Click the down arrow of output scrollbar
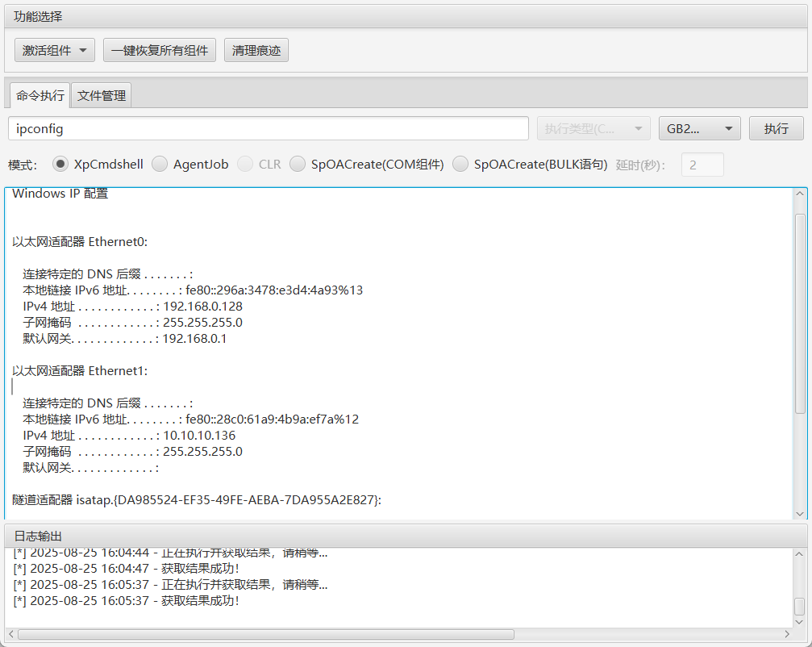Screen dimensions: 812x647 (x=800, y=513)
